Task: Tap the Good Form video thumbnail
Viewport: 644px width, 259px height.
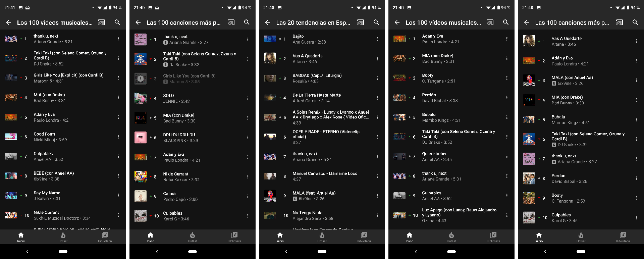Action: [11, 137]
